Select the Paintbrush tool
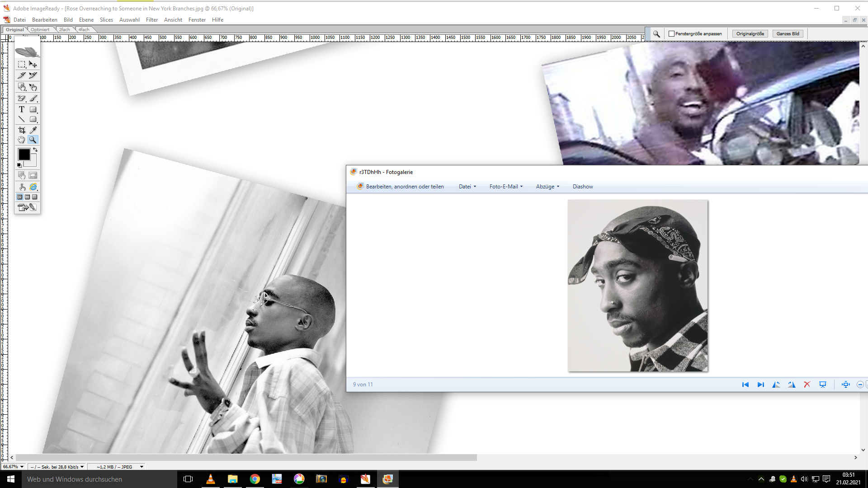This screenshot has width=868, height=488. [x=33, y=98]
